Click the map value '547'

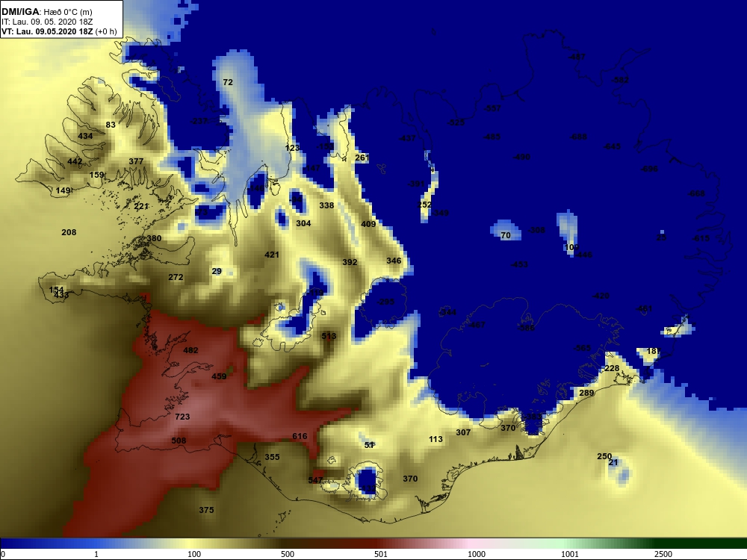(315, 480)
